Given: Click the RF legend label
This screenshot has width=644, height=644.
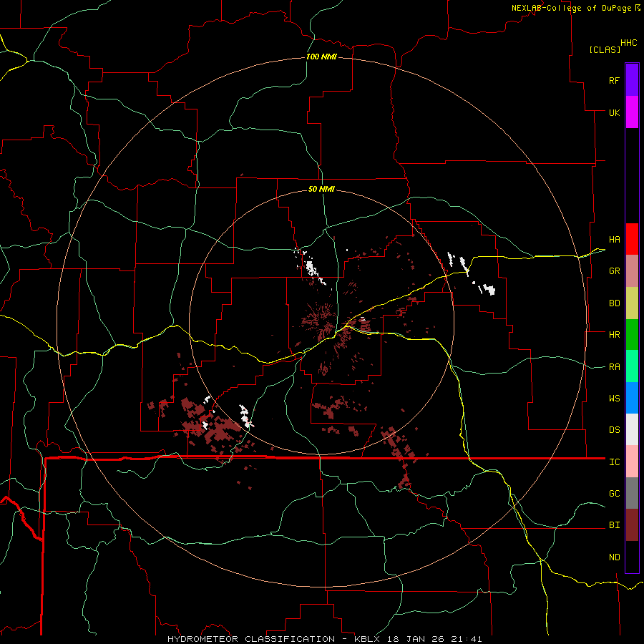Looking at the screenshot, I should 614,80.
